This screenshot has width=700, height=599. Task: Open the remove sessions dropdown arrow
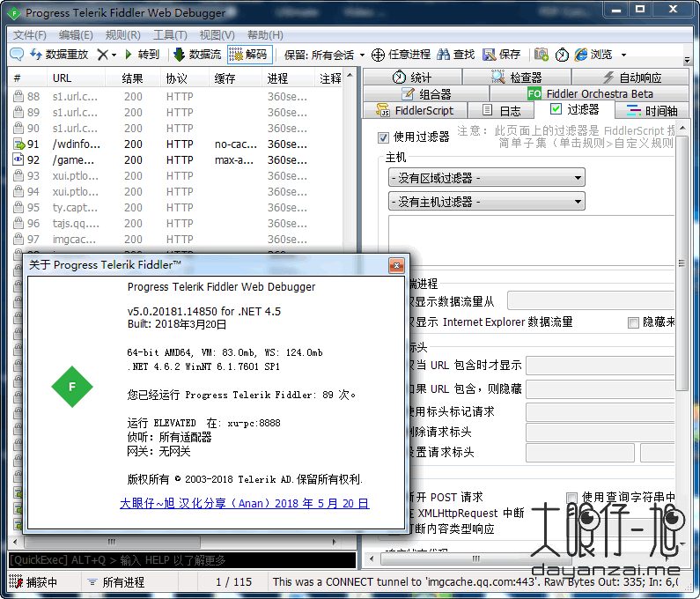(x=114, y=55)
